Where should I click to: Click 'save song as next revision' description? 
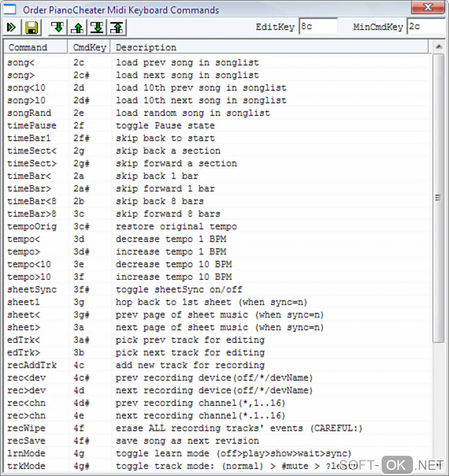[188, 441]
